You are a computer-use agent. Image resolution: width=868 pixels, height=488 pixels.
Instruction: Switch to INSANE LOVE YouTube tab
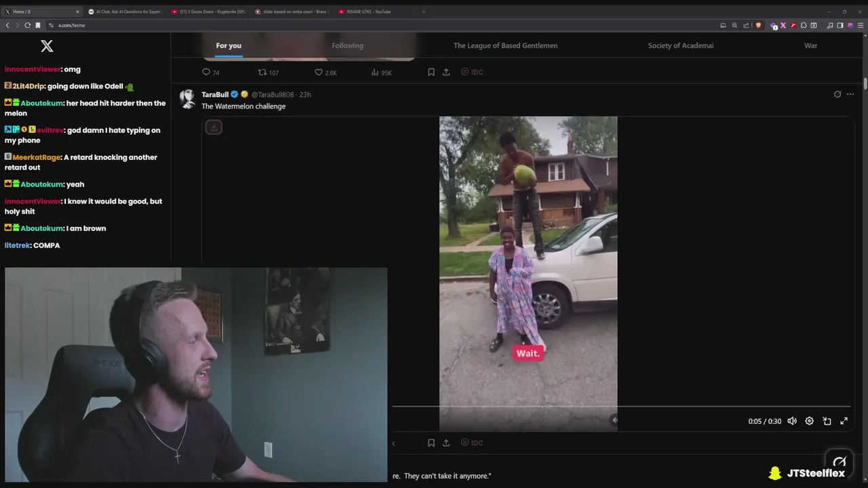[375, 12]
